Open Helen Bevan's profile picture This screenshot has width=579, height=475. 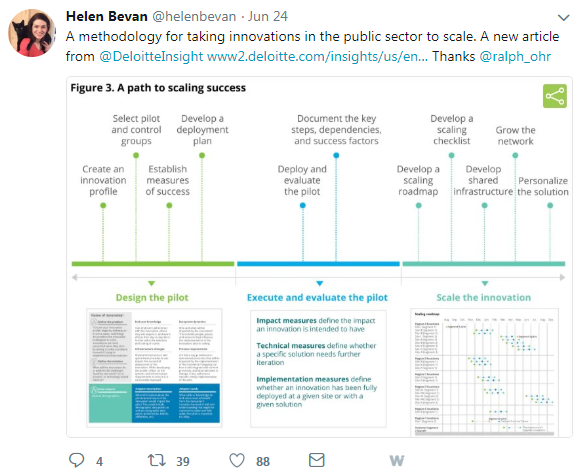(x=31, y=33)
